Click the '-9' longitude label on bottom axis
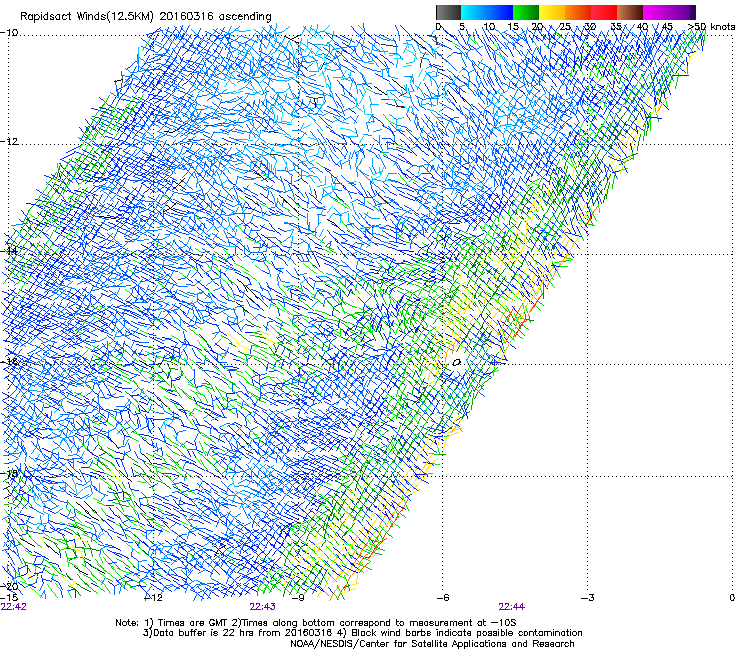This screenshot has width=740, height=650. 298,598
